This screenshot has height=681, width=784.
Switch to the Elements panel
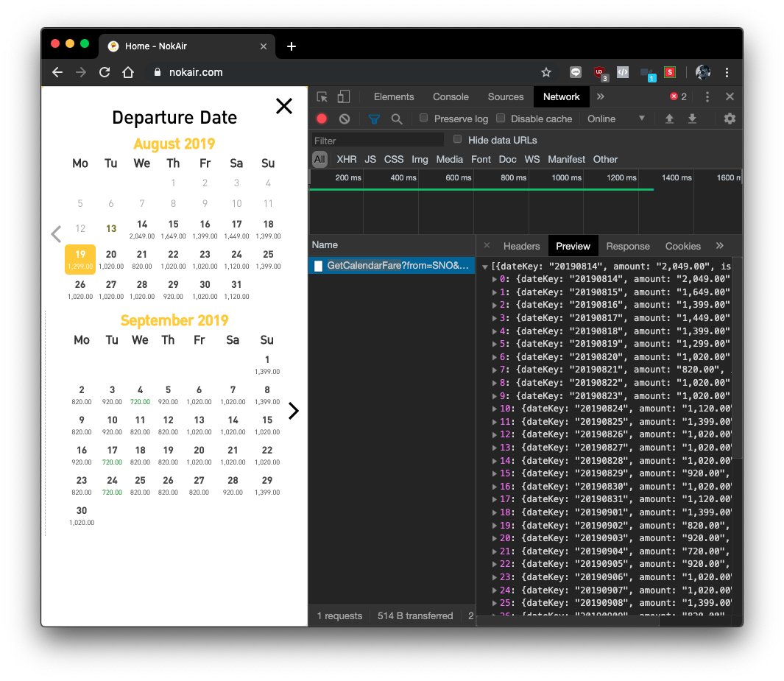(394, 97)
